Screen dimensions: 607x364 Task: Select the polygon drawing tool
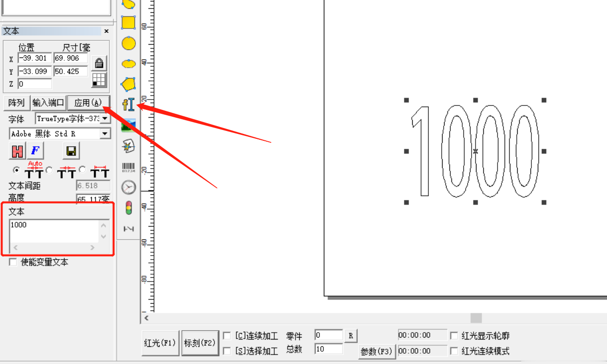(x=129, y=84)
